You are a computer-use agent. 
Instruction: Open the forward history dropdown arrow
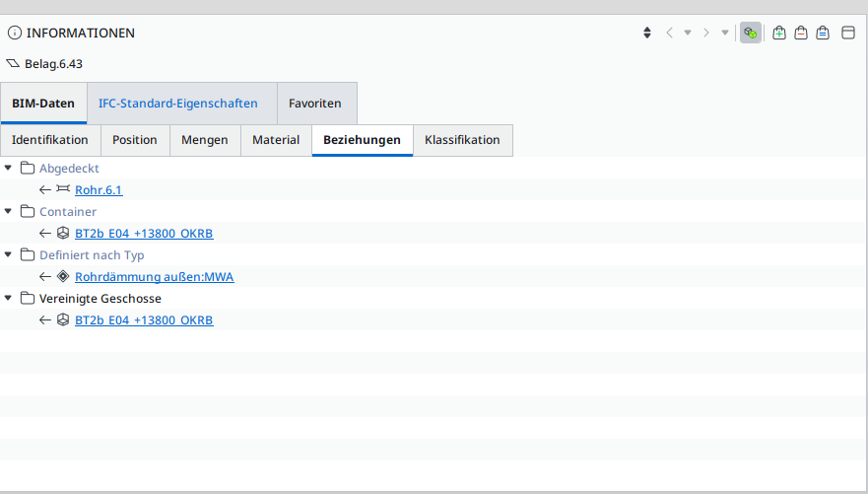click(x=724, y=33)
